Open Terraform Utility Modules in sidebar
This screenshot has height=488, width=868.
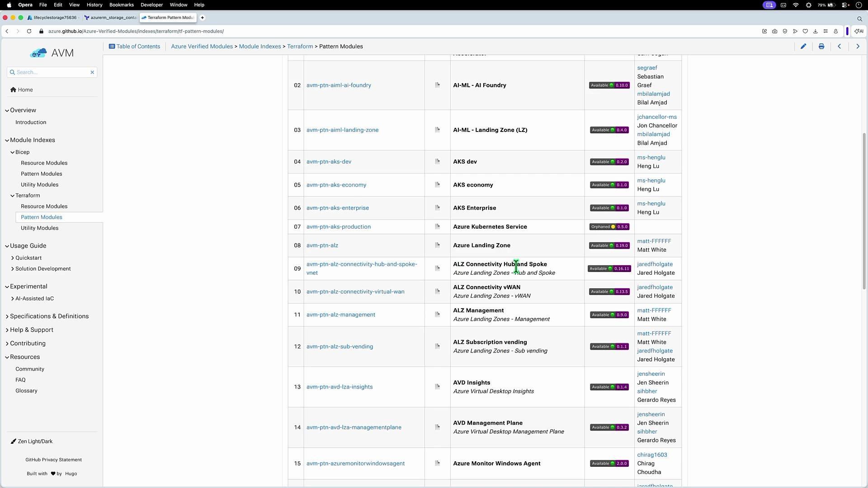pyautogui.click(x=39, y=228)
